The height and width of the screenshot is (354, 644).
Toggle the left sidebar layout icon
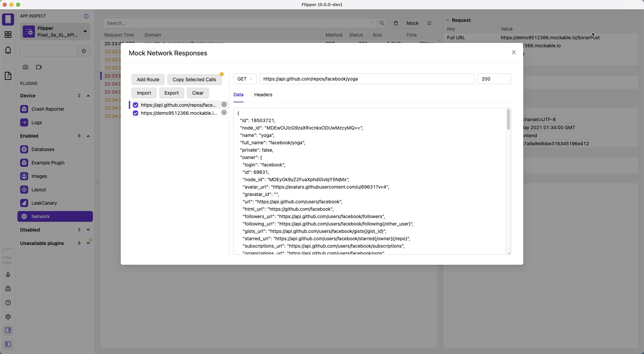click(x=8, y=344)
